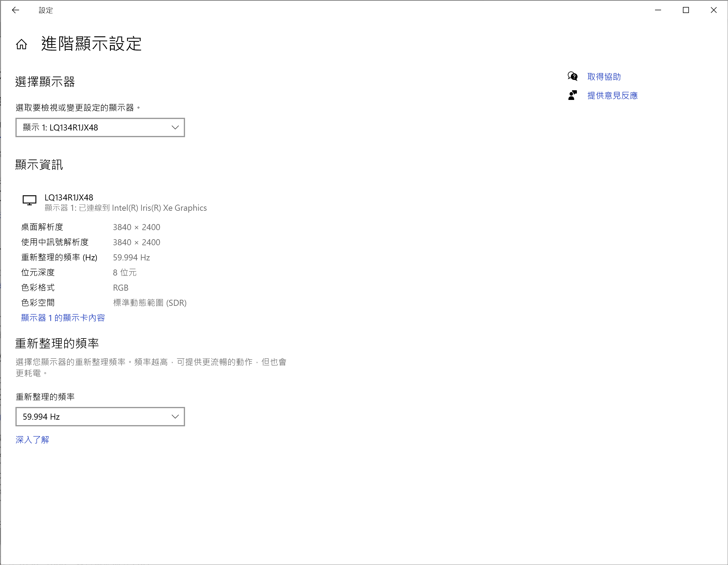
Task: Click the Get Help chat bubble icon
Action: click(x=572, y=76)
